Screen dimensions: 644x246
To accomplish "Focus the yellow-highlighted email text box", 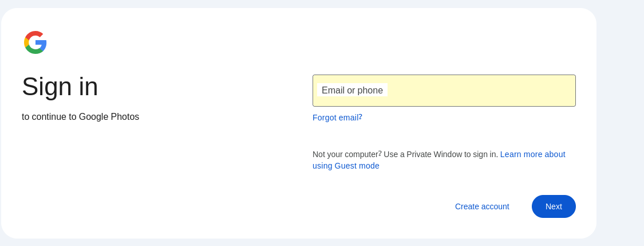I will coord(481,91).
